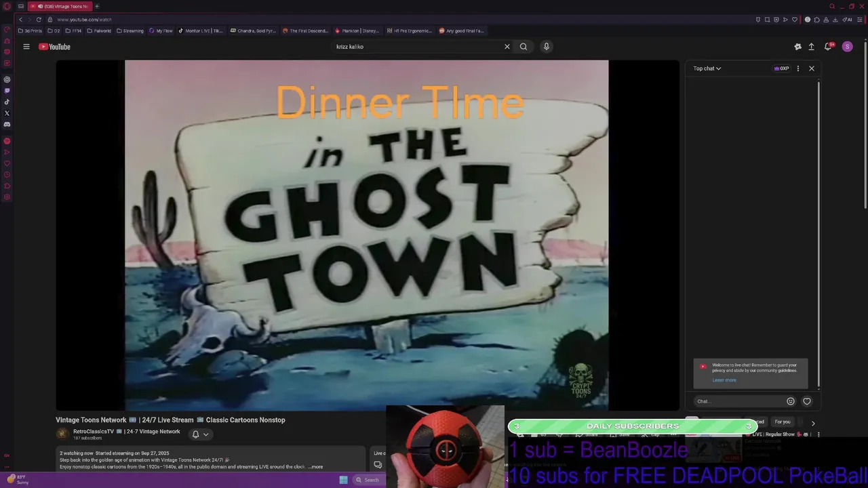Open the Opera GX menu logo
Viewport: 868px width, 488px height.
click(x=7, y=6)
